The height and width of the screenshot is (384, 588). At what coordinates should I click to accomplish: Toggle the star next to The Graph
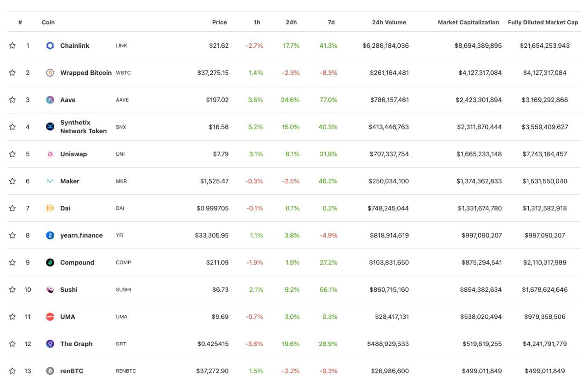pos(12,344)
